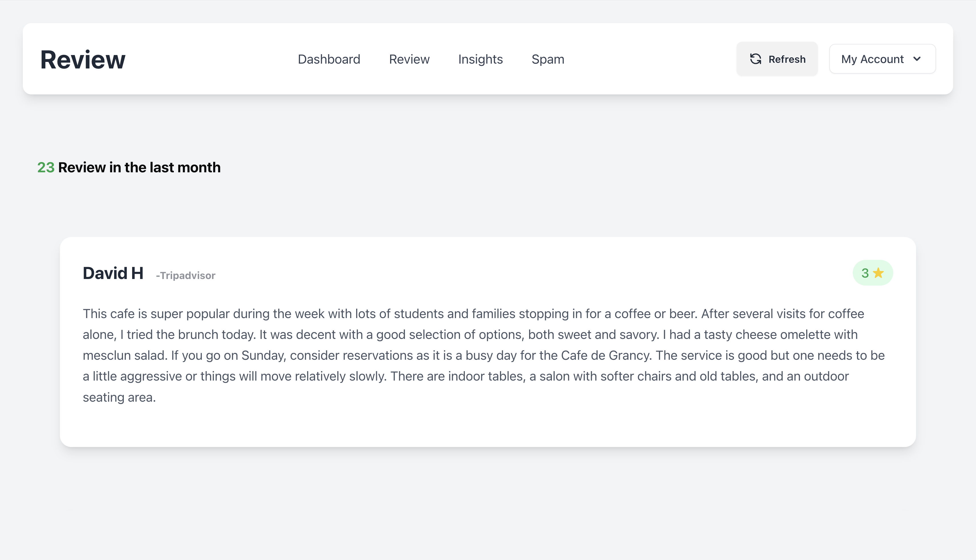Go to the Dashboard page
The image size is (976, 560).
pyautogui.click(x=329, y=59)
